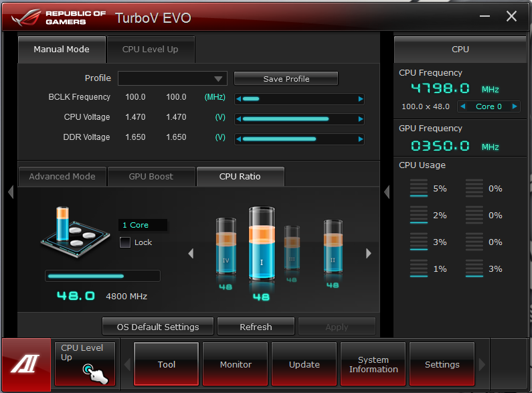532x393 pixels.
Task: Select the CPU Ratio tab
Action: click(240, 177)
